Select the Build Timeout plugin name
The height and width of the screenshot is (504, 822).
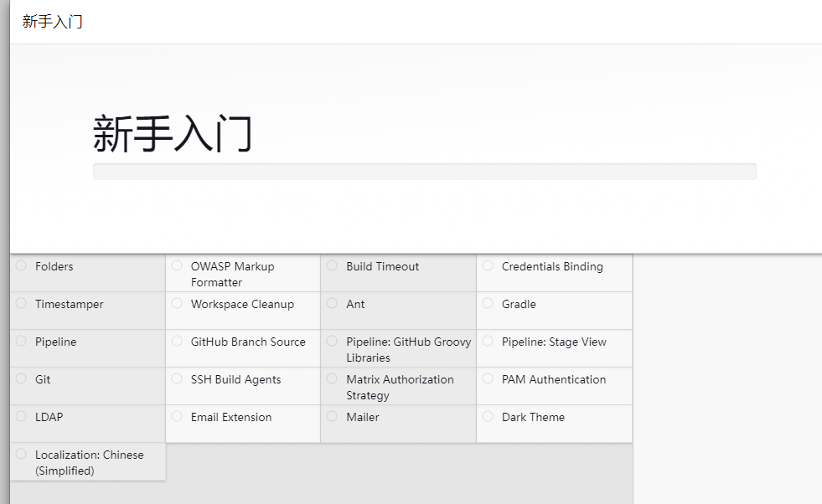[383, 266]
